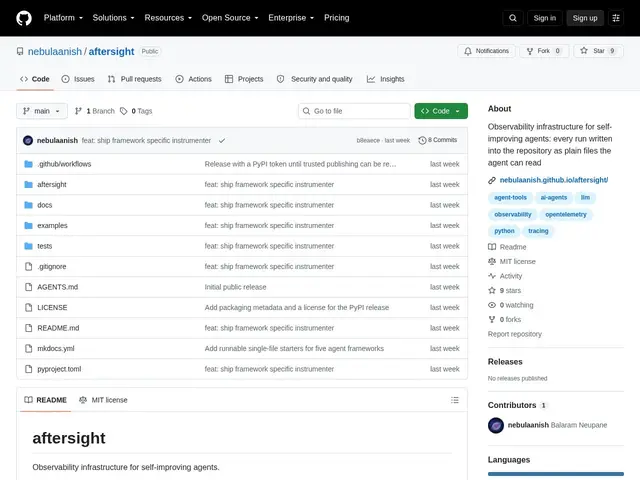Click the agent-tools topic tag
Screen dimensions: 640x480
pyautogui.click(x=510, y=198)
